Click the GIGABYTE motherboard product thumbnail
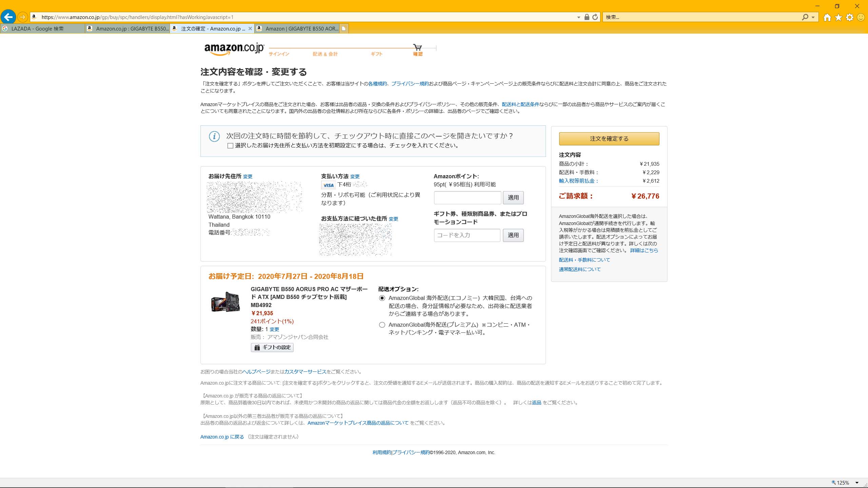Viewport: 868px width, 488px height. tap(225, 302)
